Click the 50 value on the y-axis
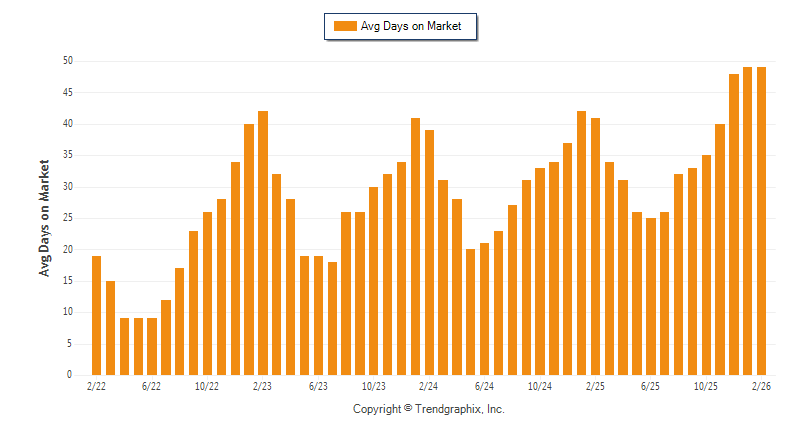 tap(67, 61)
